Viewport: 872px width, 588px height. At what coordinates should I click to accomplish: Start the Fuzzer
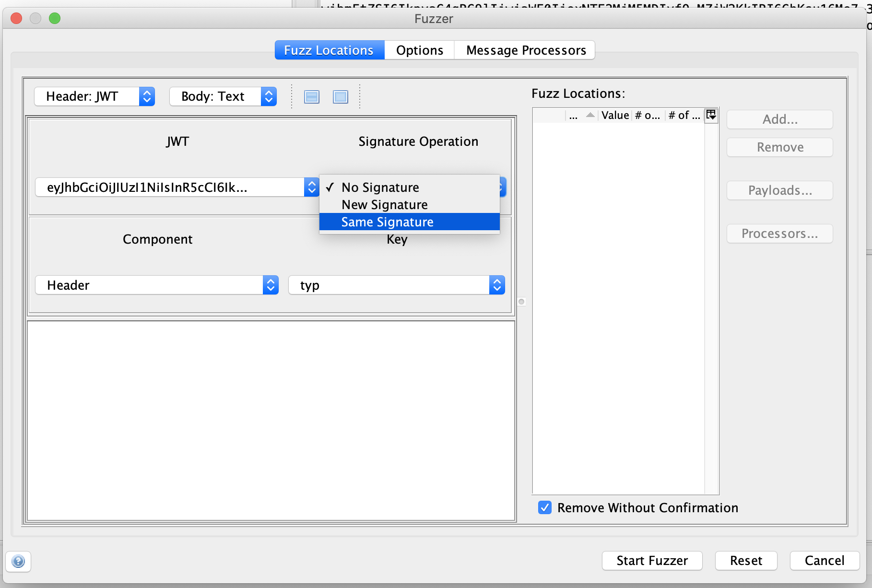click(x=652, y=561)
